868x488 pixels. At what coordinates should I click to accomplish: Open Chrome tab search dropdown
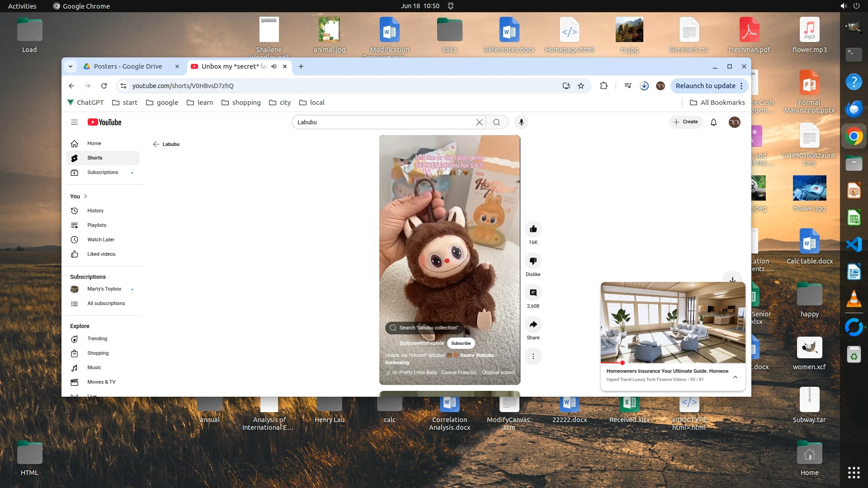pyautogui.click(x=71, y=66)
